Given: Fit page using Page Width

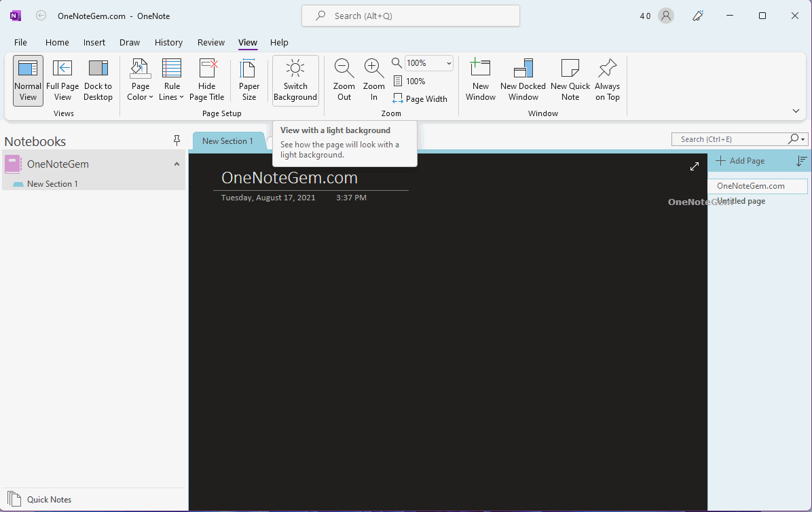Looking at the screenshot, I should click(420, 99).
